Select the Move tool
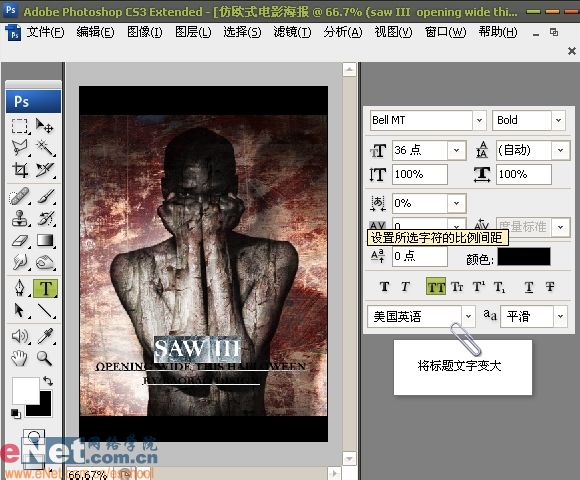Screen dimensions: 580x480 pyautogui.click(x=45, y=126)
